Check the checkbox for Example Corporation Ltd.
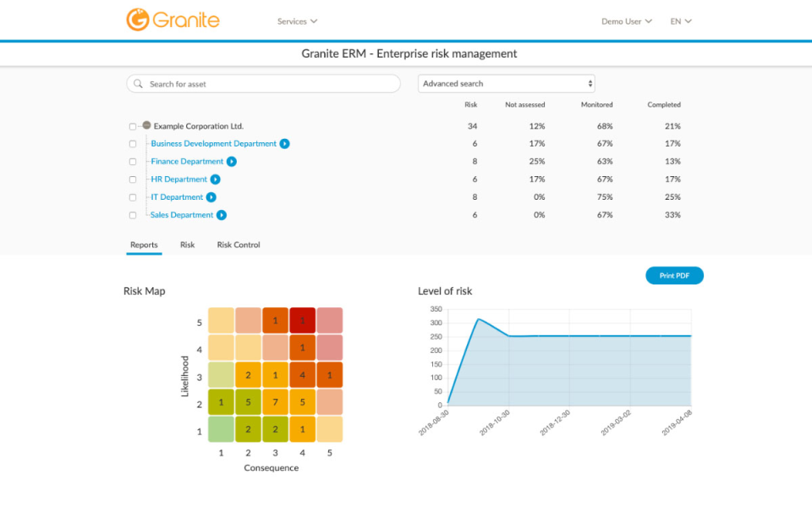This screenshot has width=812, height=508. pos(133,125)
